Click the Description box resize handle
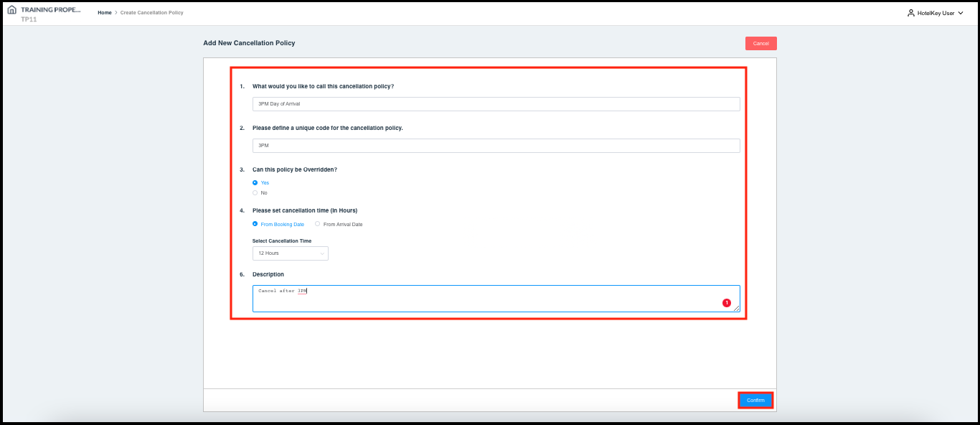980x425 pixels. pos(736,308)
